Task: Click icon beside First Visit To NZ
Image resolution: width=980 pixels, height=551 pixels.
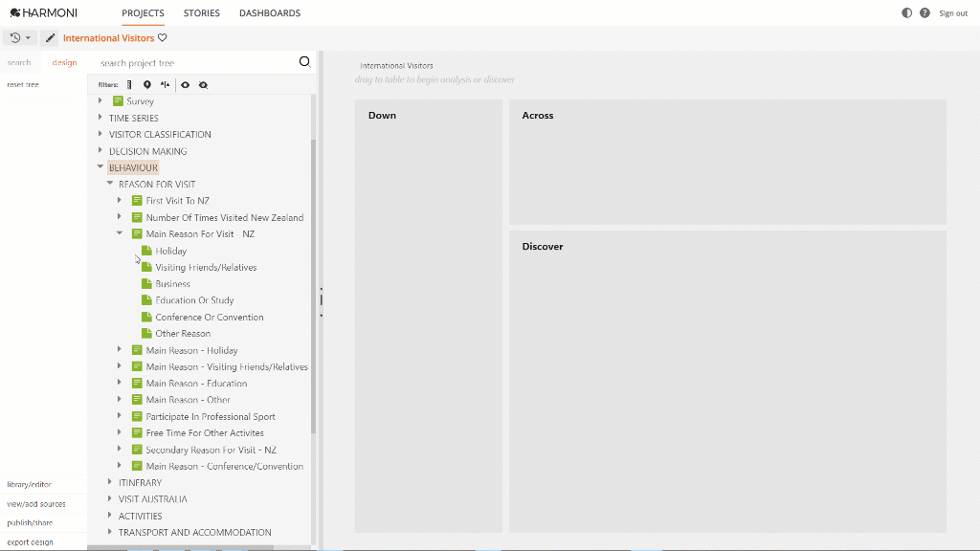Action: pos(137,201)
